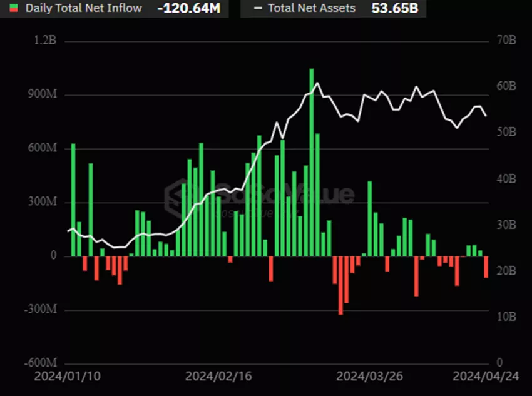Click the 70B right axis label

(504, 41)
